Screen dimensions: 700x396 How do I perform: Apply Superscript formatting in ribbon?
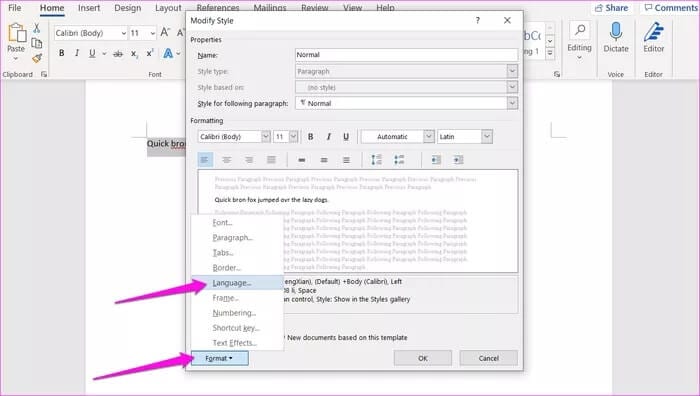click(150, 53)
